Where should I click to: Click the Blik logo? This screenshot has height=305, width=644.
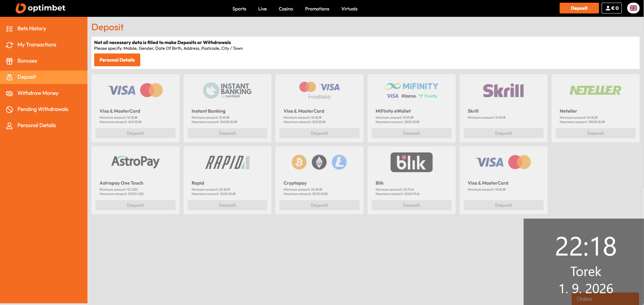pos(412,162)
